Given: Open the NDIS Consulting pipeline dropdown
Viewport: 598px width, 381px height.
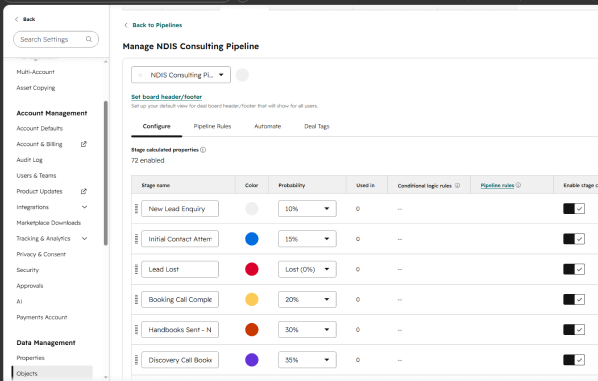Looking at the screenshot, I should point(181,75).
